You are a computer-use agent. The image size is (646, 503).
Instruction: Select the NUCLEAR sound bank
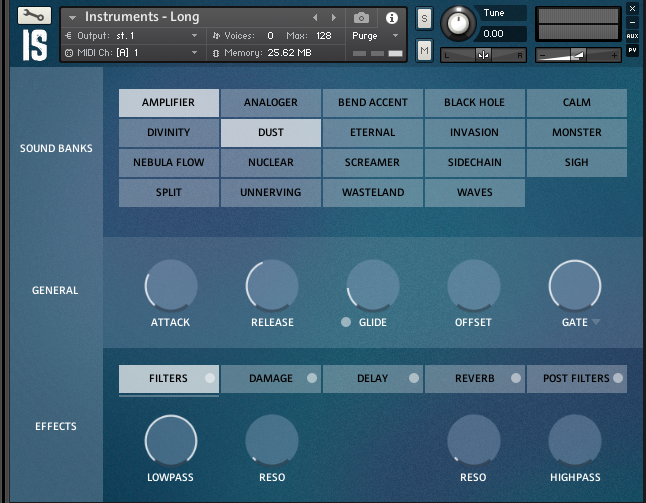coord(271,163)
